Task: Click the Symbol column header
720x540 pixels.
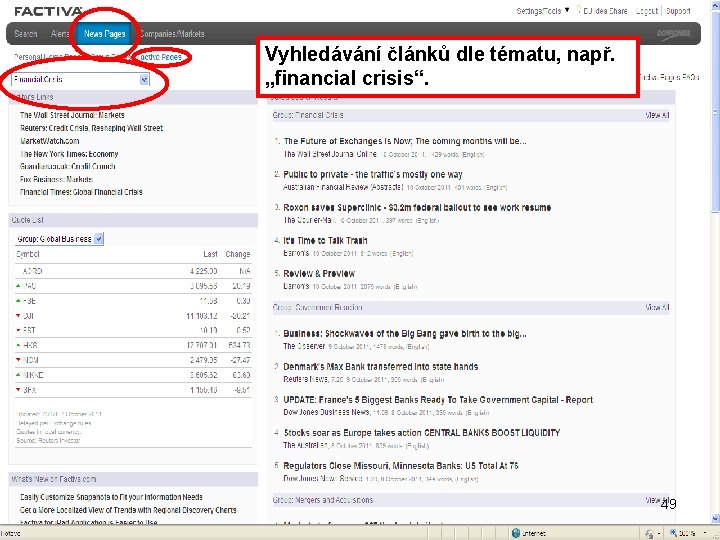Action: click(28, 254)
